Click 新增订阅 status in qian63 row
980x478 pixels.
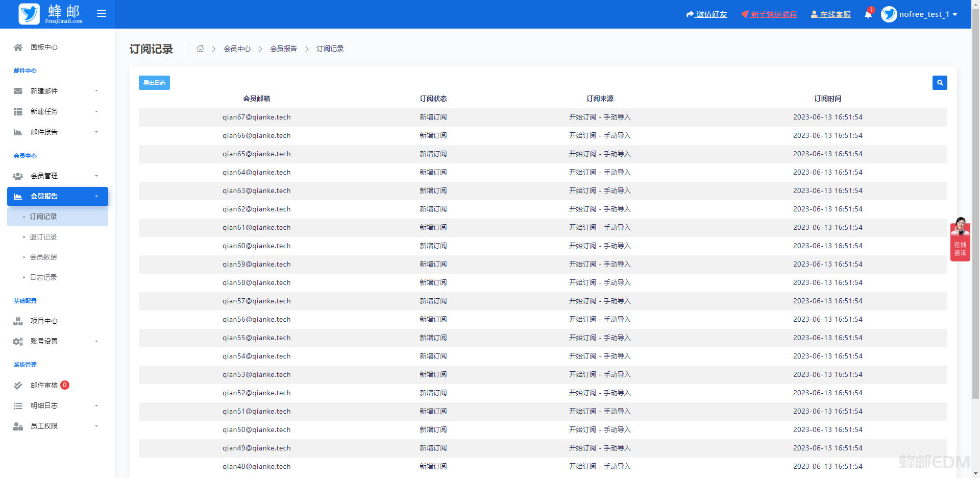(x=433, y=190)
